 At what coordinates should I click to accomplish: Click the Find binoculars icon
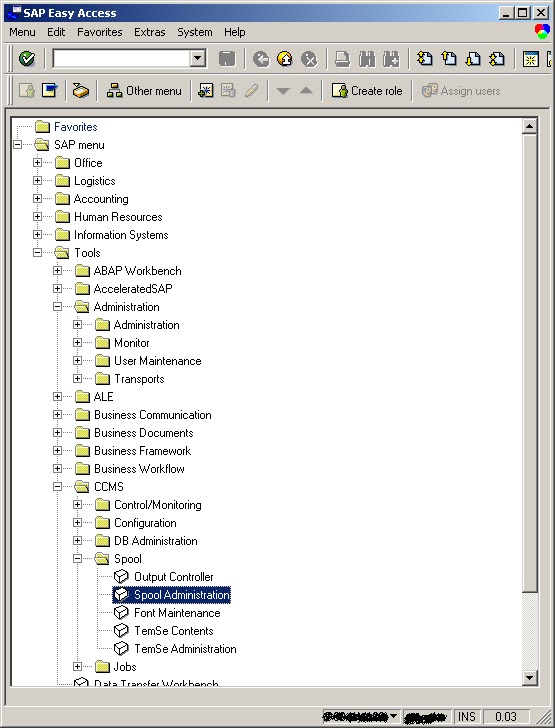point(367,59)
